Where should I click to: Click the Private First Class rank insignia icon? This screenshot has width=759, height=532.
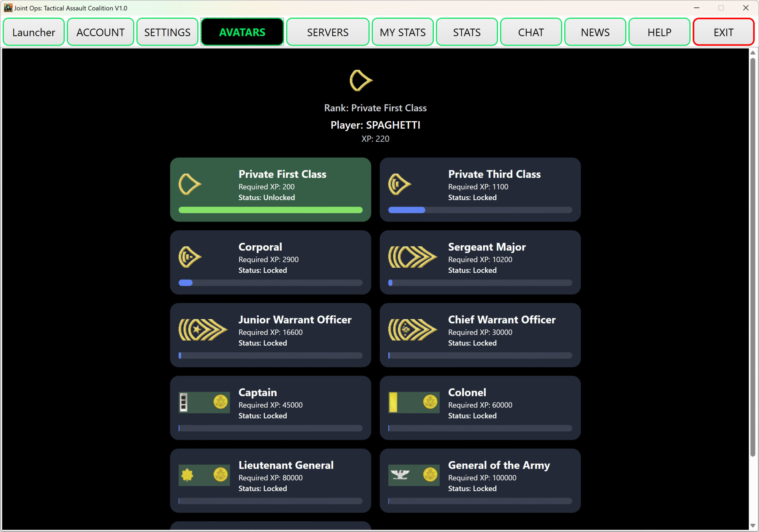(x=190, y=184)
